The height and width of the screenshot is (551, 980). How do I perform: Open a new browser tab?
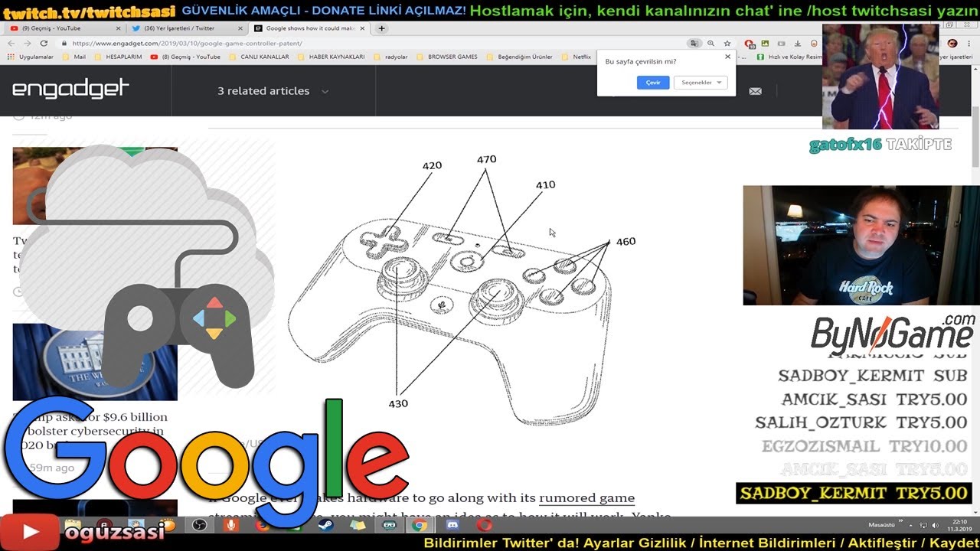[381, 28]
